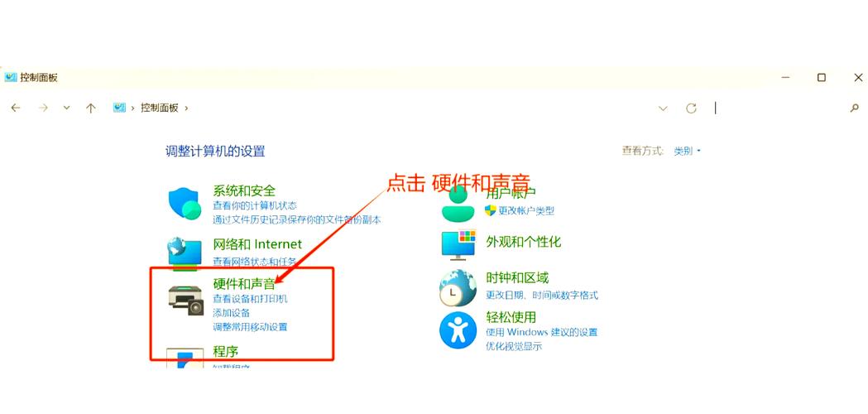Minimize the Control Panel window
Screen dimensions: 868x414
[x=785, y=78]
